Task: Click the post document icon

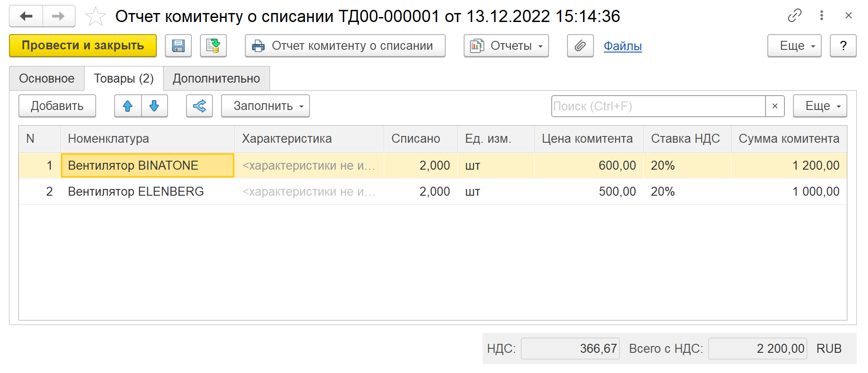Action: click(x=213, y=46)
